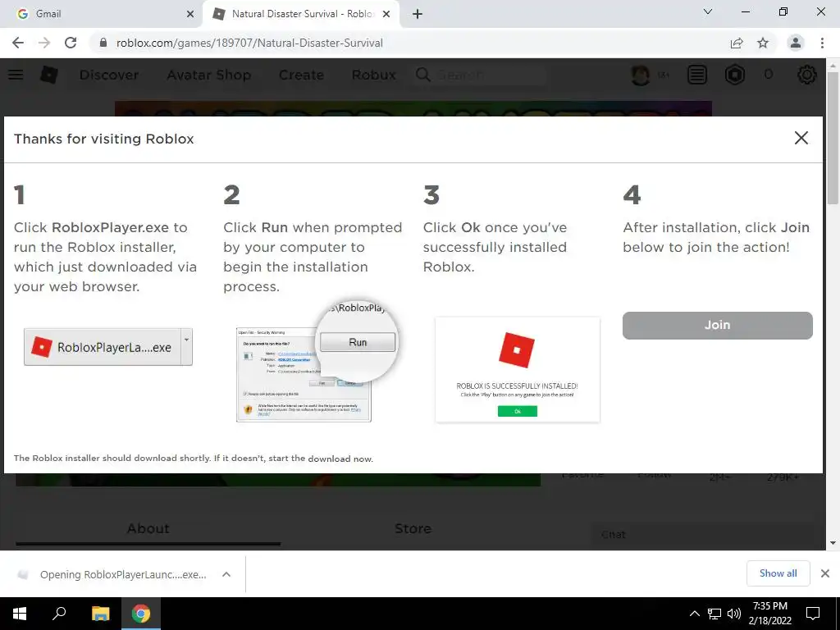Viewport: 840px width, 630px height.
Task: Open the taskbar clock and date
Action: click(769, 614)
